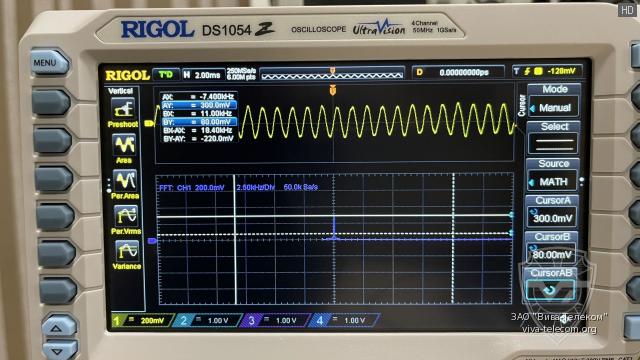Click the BX = 11.00kHz cursor readout

(198, 113)
